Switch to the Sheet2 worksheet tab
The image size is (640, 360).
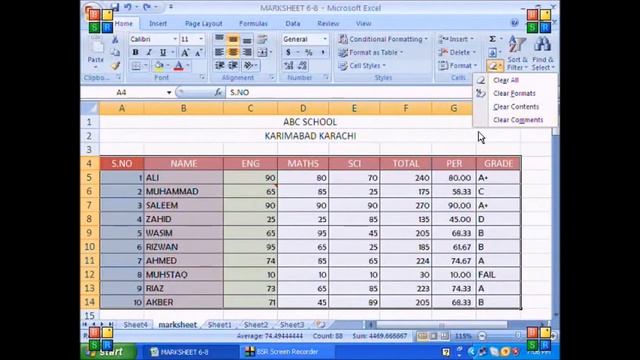256,325
